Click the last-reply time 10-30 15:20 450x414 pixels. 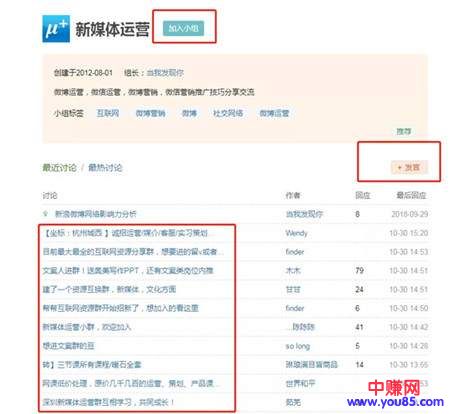point(409,233)
